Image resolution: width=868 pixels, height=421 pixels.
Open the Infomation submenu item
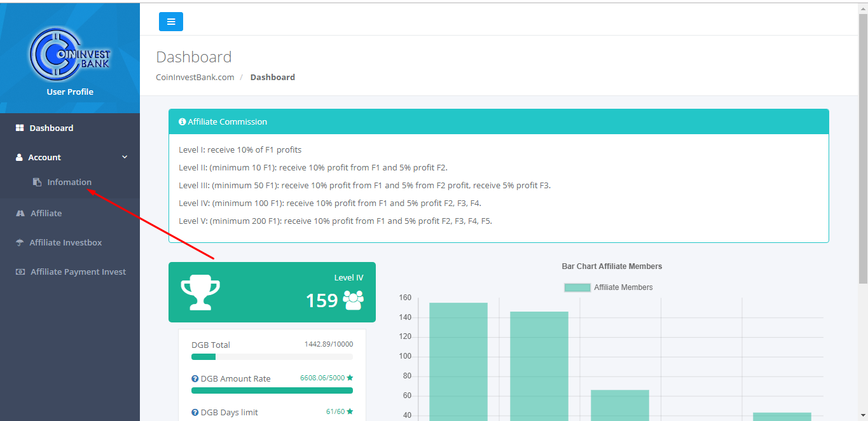coord(69,182)
